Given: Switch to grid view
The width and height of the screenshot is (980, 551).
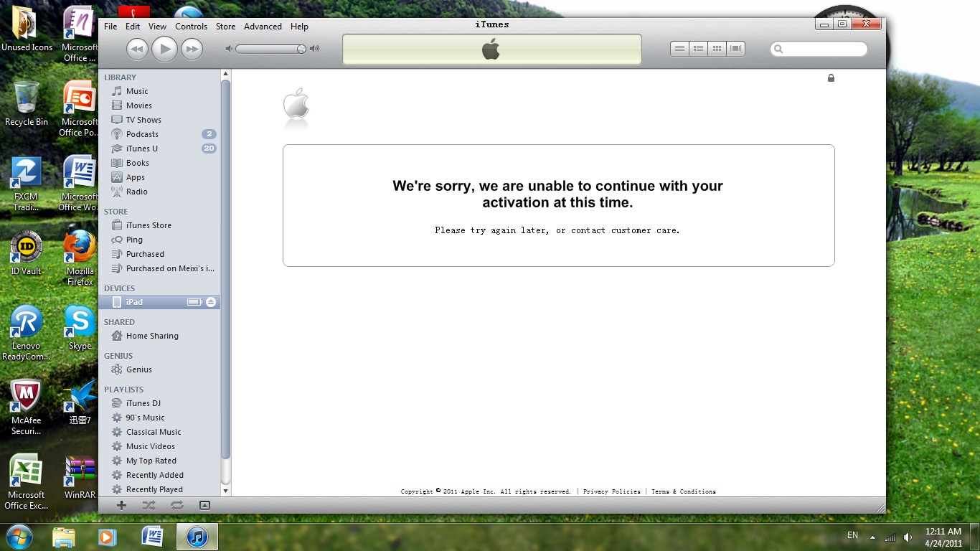Looking at the screenshot, I should coord(717,49).
